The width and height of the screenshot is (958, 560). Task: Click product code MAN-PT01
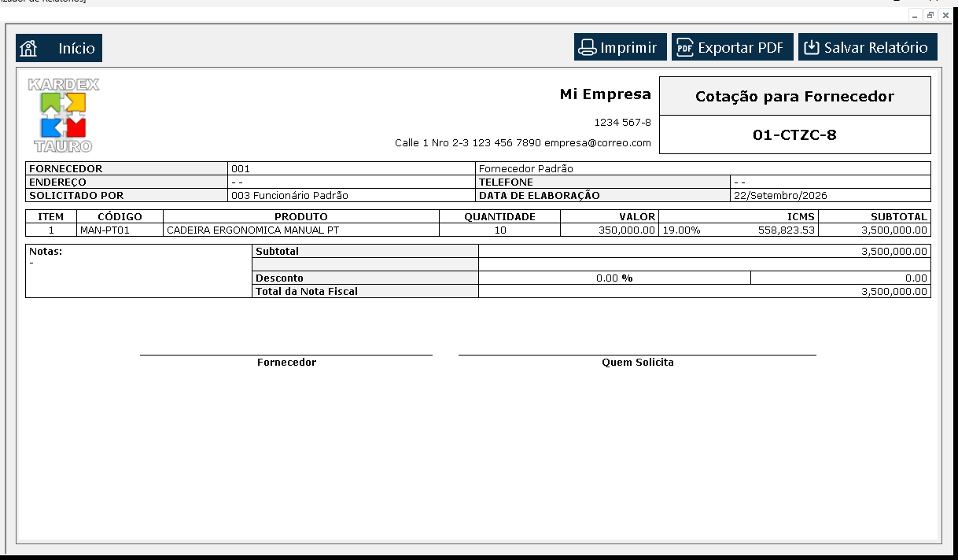click(x=105, y=230)
